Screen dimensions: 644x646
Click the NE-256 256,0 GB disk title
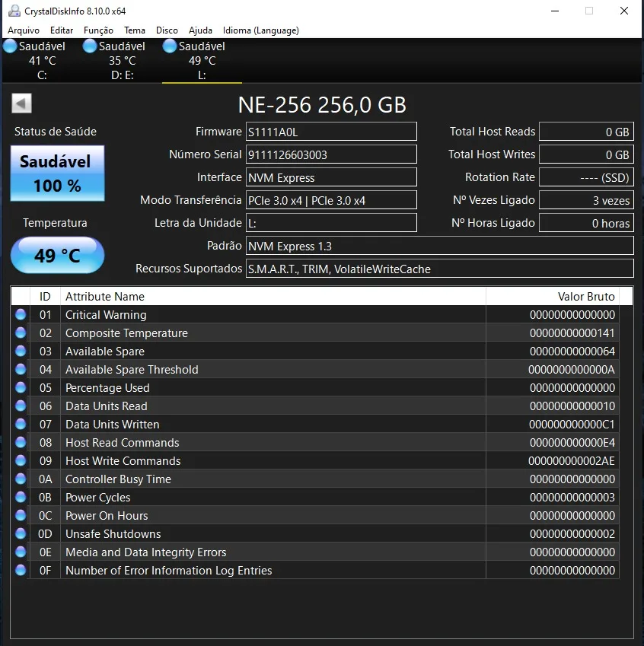tap(322, 105)
